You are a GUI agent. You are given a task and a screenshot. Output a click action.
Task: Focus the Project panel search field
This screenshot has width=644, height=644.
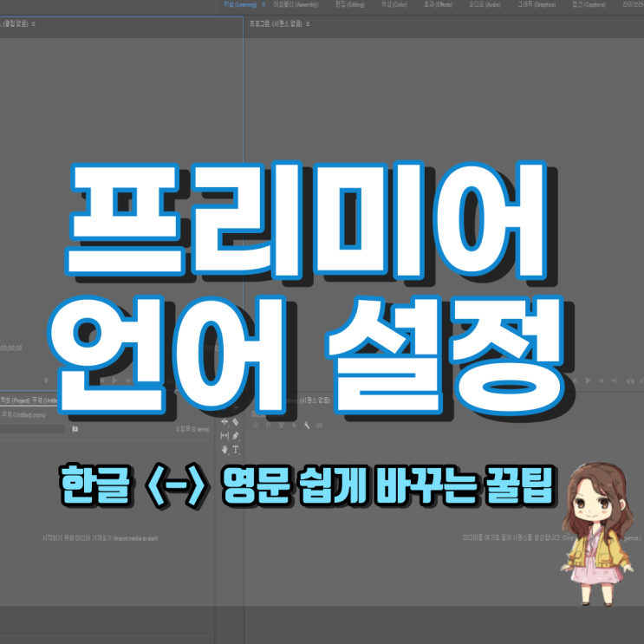click(32, 429)
